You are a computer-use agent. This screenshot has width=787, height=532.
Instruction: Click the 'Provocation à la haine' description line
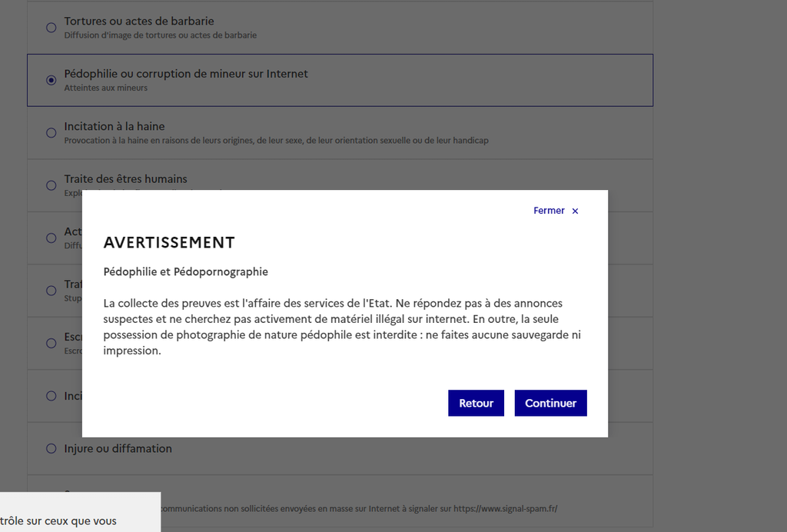tap(277, 141)
